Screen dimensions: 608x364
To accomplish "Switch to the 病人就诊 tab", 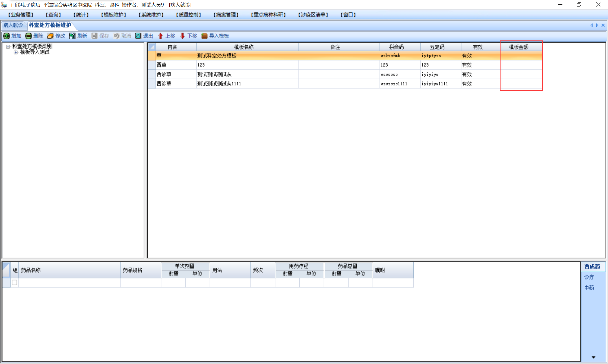I will [x=13, y=25].
